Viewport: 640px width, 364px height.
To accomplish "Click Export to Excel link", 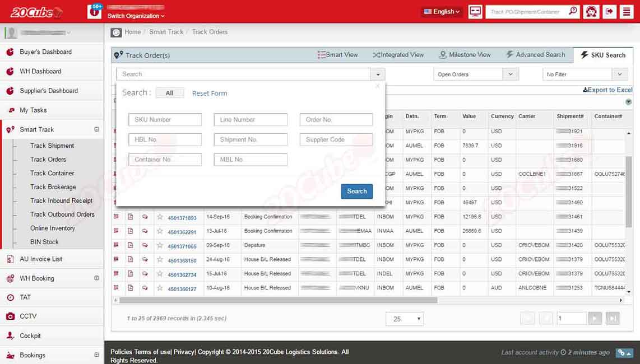I will tap(607, 90).
